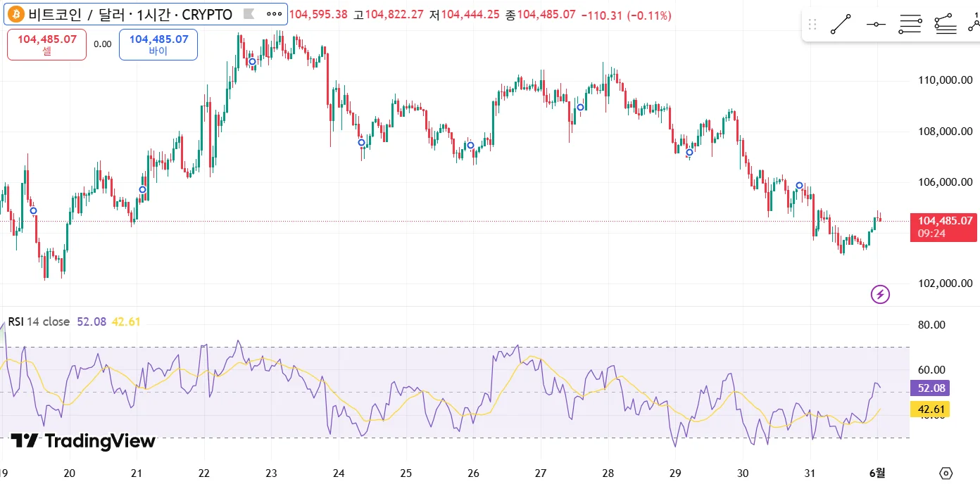The image size is (980, 484).
Task: Select the horizontal line drawing tool
Action: click(x=876, y=25)
